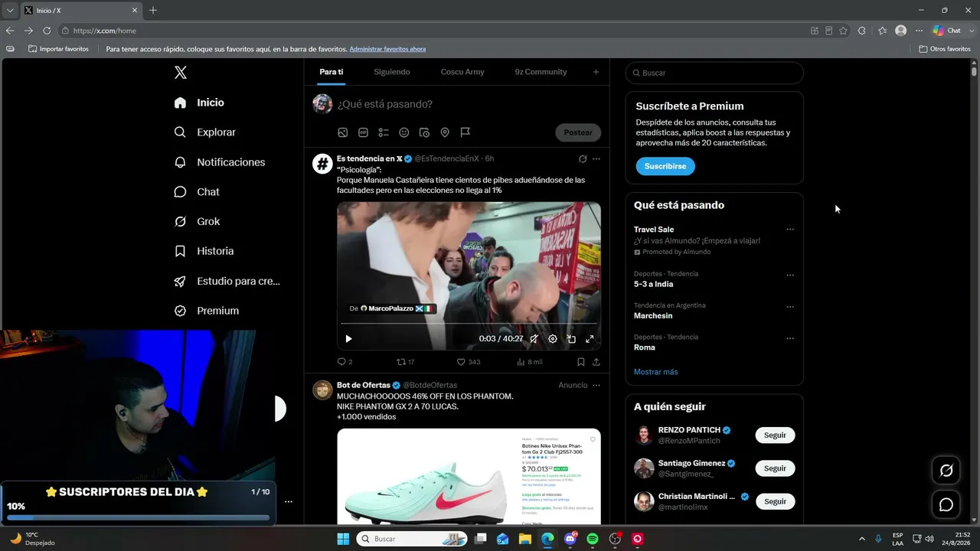Open the emoji picker in composer
Viewport: 980px width, 551px height.
tap(404, 132)
